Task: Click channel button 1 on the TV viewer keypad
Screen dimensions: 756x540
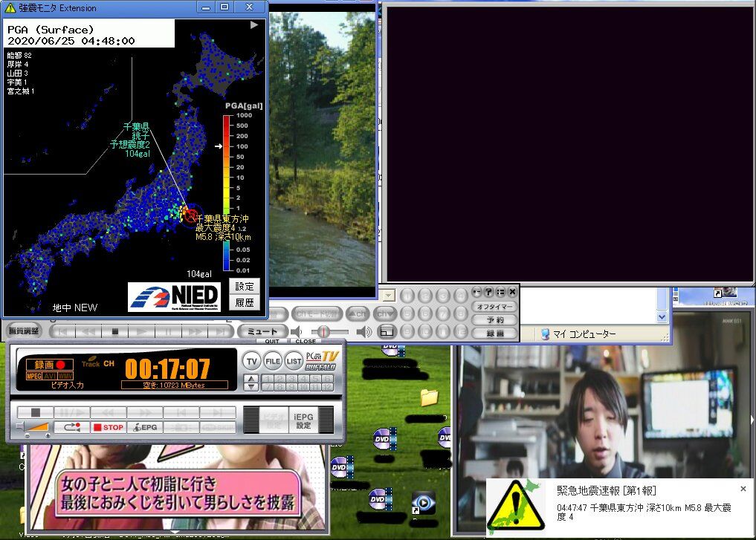Action: [407, 295]
